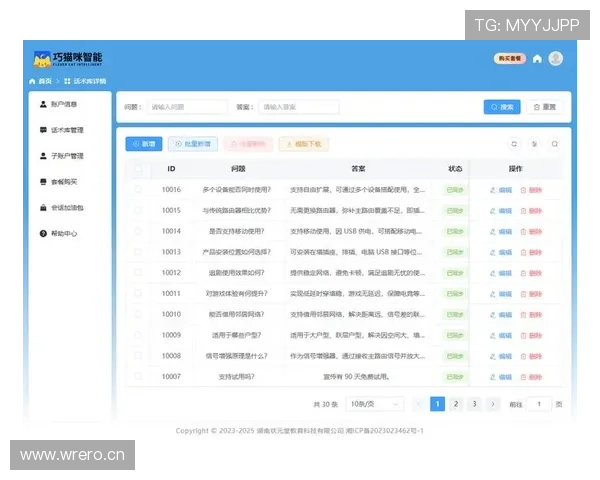The width and height of the screenshot is (600, 480).
Task: Edit row 10010
Action: pos(501,315)
